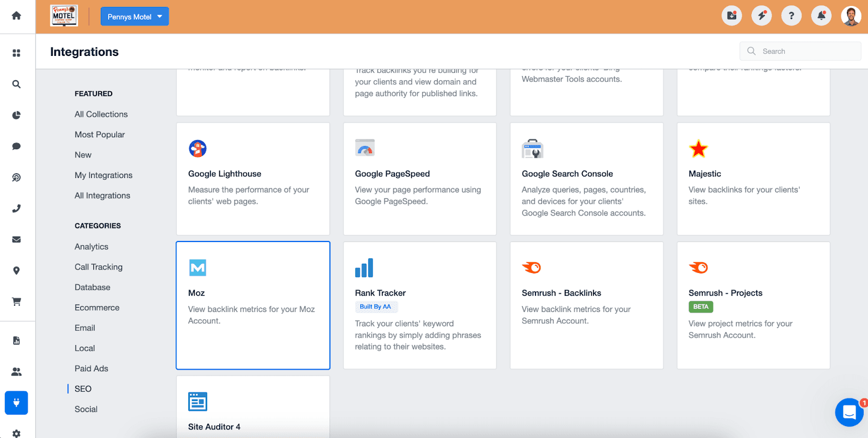Click the Site Auditor 4 icon
Image resolution: width=868 pixels, height=438 pixels.
click(x=197, y=402)
